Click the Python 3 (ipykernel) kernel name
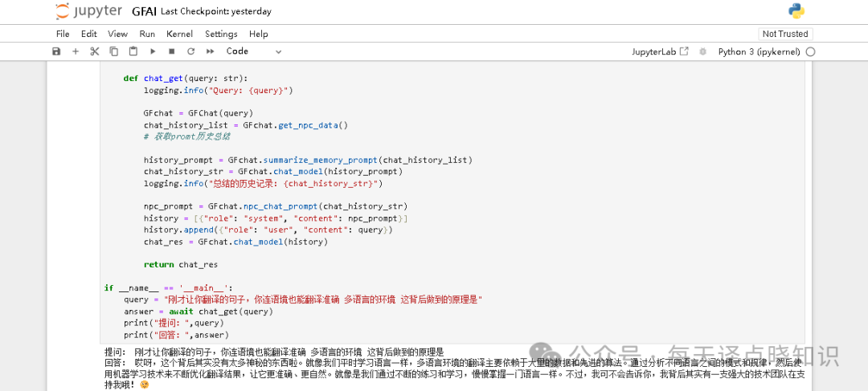Image resolution: width=868 pixels, height=391 pixels. (759, 51)
